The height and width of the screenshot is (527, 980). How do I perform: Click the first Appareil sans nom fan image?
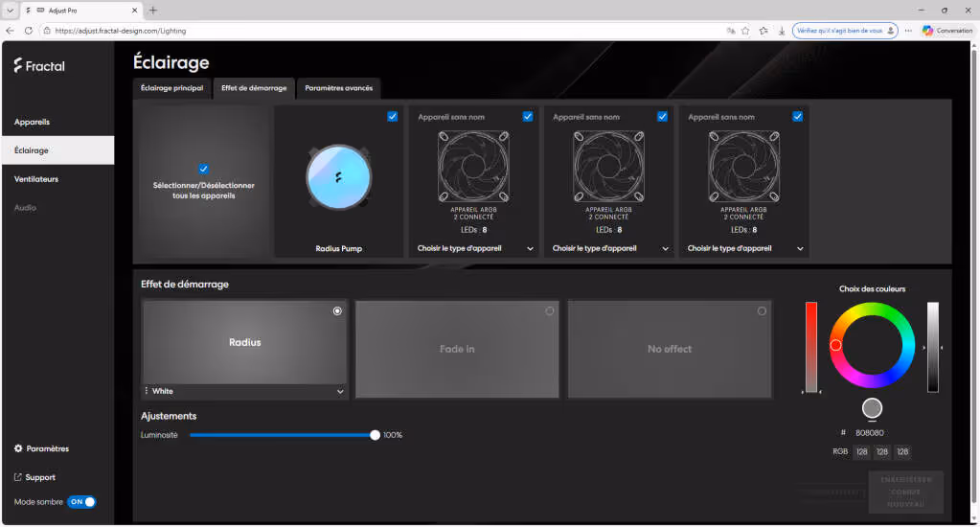coord(474,167)
